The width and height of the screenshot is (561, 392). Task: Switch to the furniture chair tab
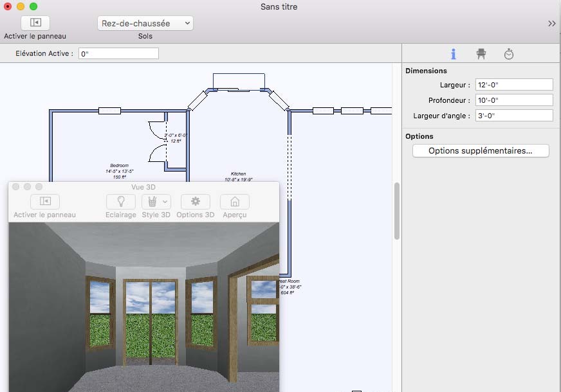(x=481, y=54)
